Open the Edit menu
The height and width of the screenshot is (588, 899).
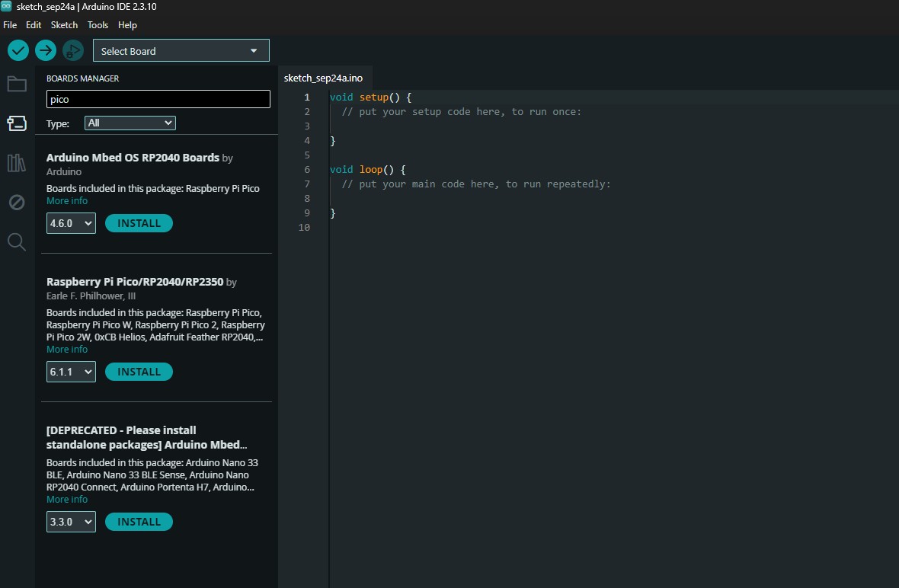(34, 24)
